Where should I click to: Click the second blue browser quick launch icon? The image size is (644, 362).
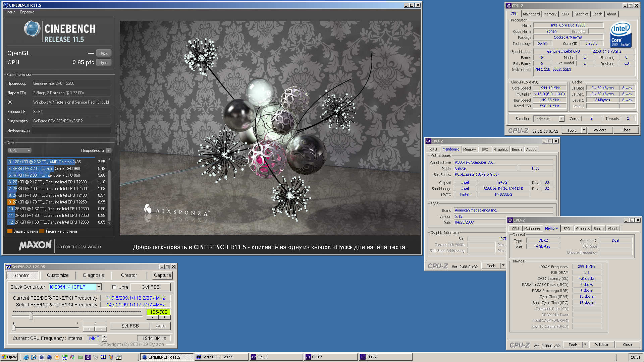pos(34,357)
